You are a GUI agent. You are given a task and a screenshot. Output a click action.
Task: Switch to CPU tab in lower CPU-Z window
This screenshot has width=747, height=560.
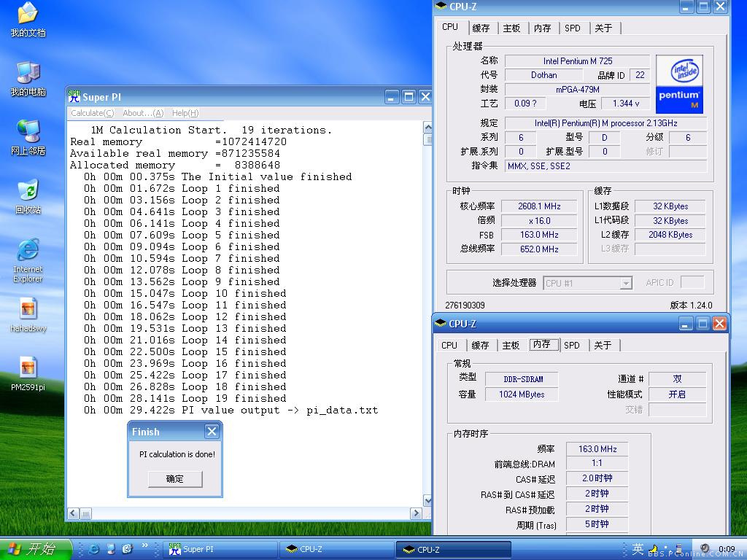tap(449, 345)
